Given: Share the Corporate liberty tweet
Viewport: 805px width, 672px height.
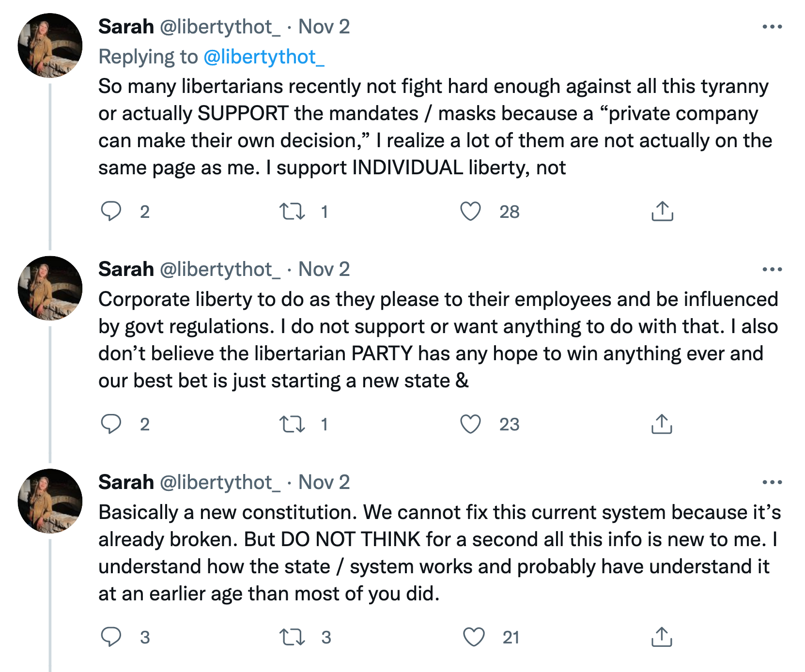Looking at the screenshot, I should tap(662, 424).
